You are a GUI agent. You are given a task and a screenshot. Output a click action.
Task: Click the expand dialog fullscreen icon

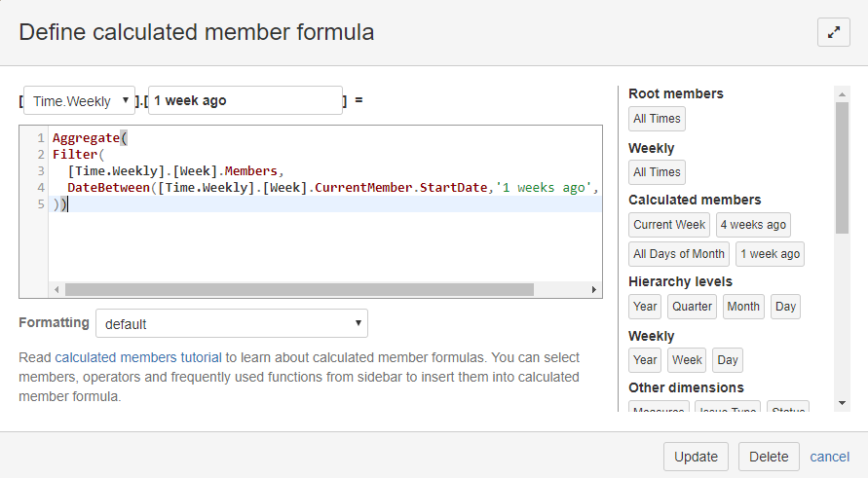tap(833, 32)
